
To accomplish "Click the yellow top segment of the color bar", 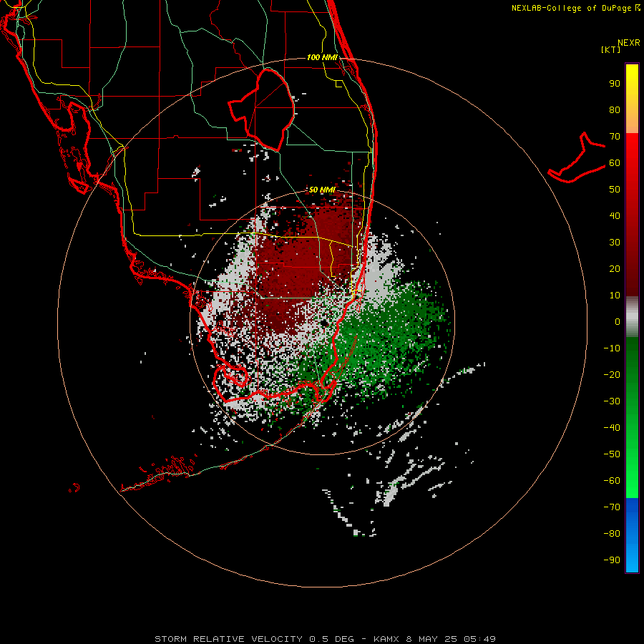I will (632, 99).
